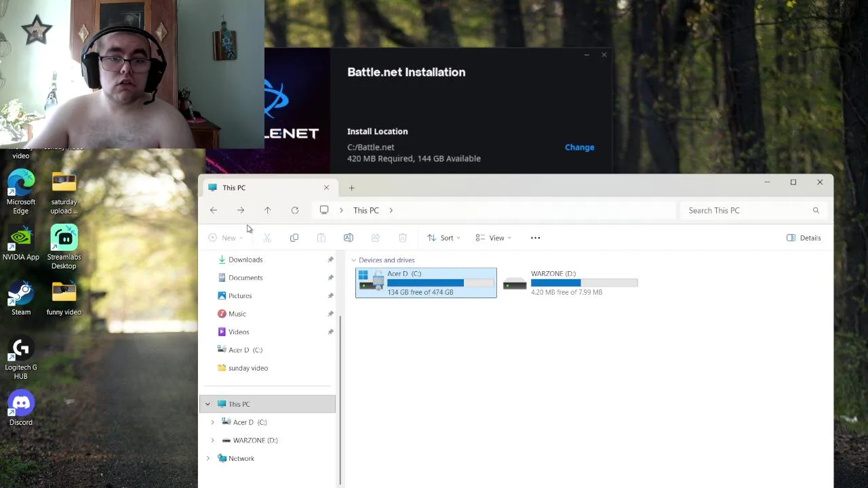Select the Acer D (C:) drive tile
The image size is (868, 488).
[x=426, y=283]
